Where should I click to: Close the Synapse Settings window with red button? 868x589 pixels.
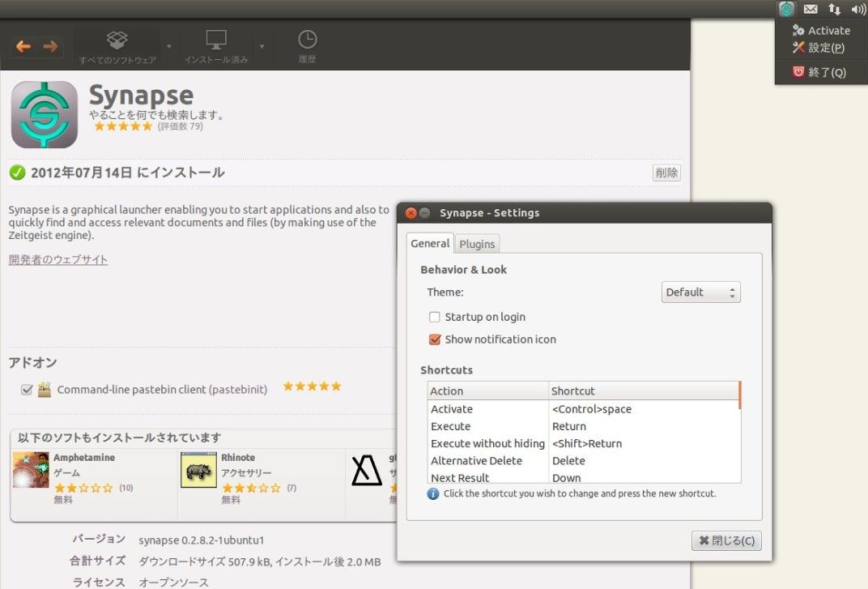pos(411,213)
